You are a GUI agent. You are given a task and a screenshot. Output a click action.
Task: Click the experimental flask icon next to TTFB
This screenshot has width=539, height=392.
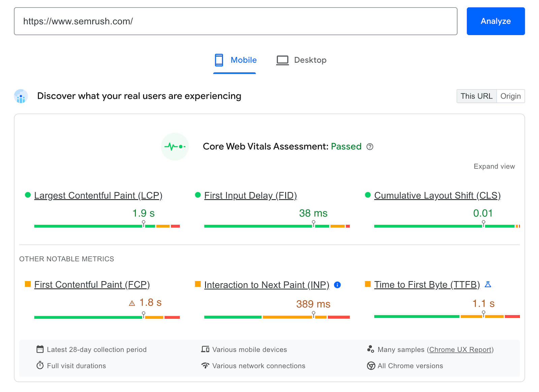[x=488, y=284]
